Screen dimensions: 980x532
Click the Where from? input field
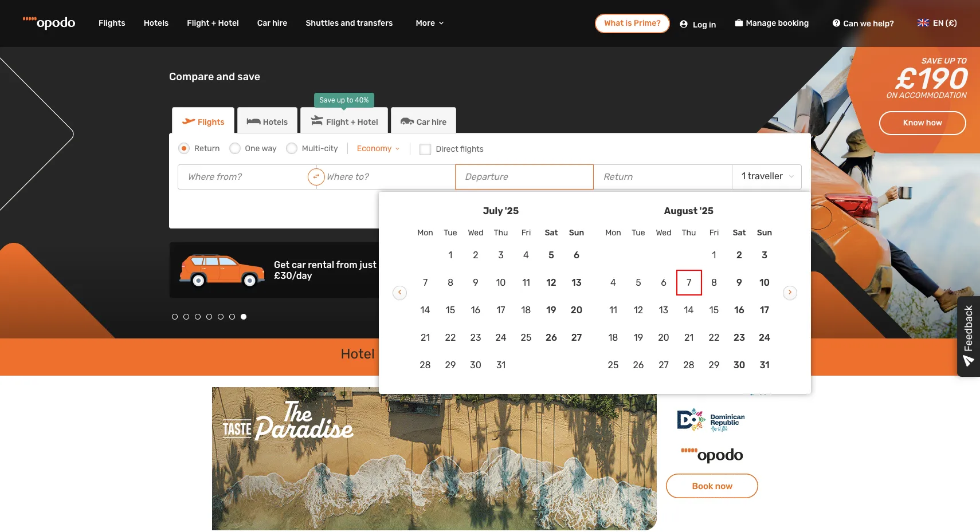click(244, 177)
